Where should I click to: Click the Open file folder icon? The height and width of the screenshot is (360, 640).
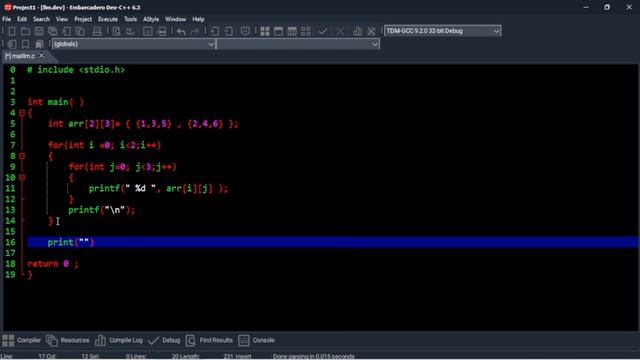point(25,31)
